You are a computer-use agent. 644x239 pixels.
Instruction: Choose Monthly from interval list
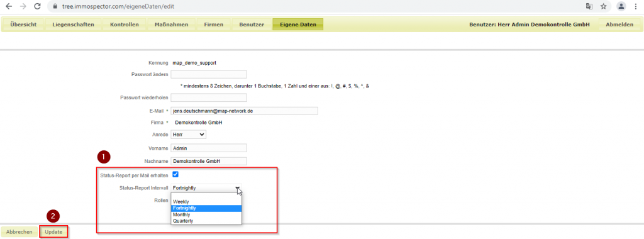206,214
